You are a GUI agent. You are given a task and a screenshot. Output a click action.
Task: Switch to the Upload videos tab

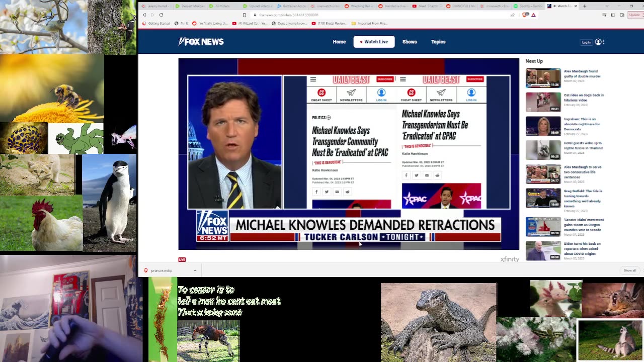click(x=258, y=6)
